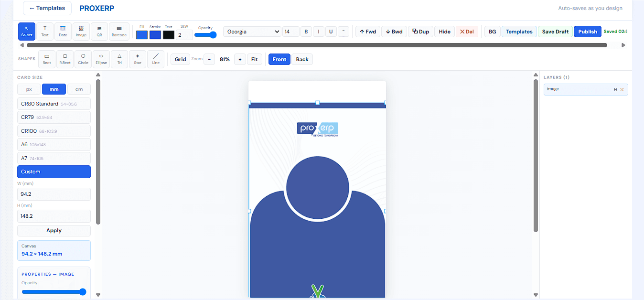Click left panel scroll down arrow
Screen dimensions: 644x300
coord(98,295)
